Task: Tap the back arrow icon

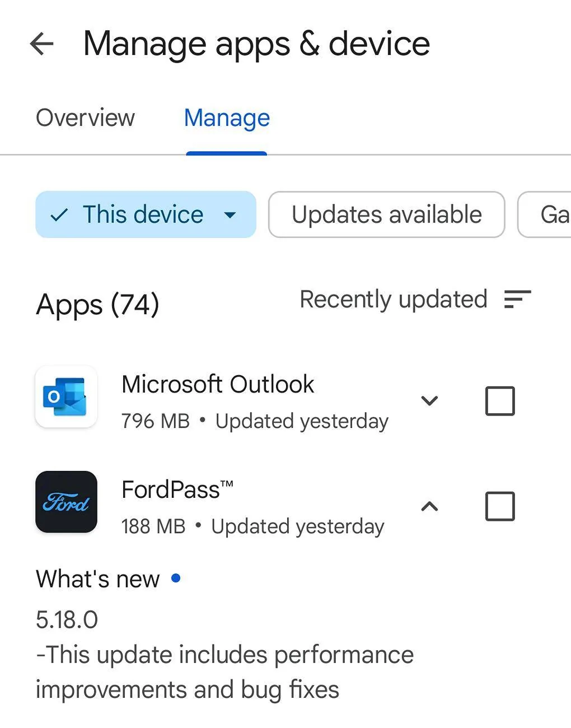Action: point(42,44)
